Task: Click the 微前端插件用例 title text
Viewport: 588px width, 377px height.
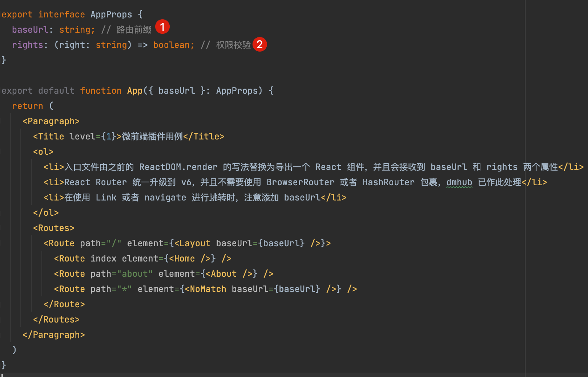Action: point(152,137)
